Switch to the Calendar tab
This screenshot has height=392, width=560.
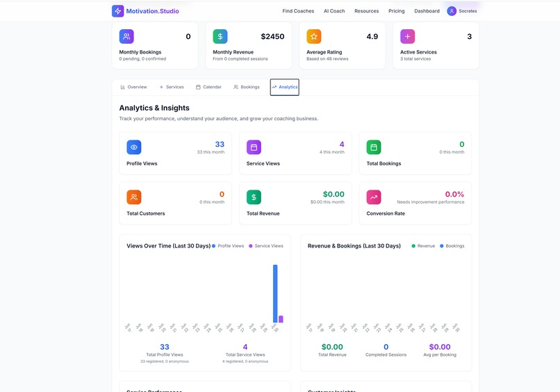[208, 87]
